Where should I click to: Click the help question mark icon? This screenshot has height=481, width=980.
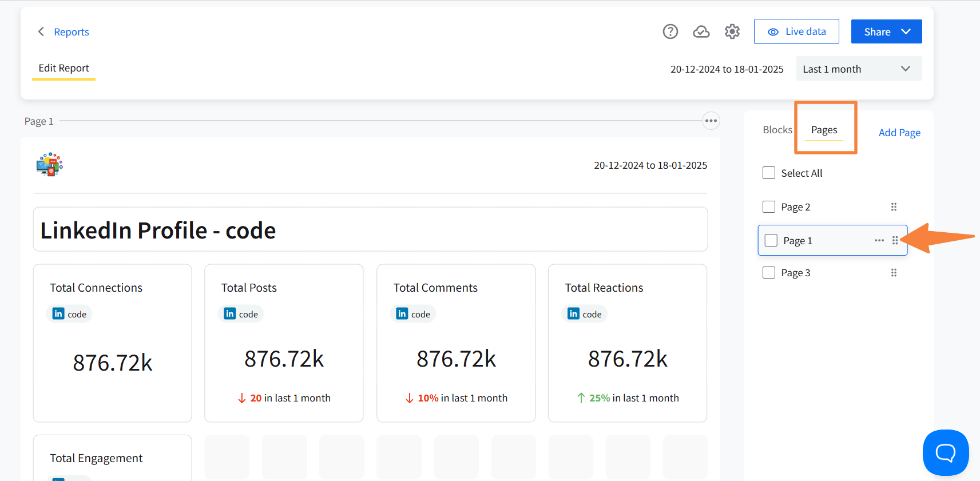point(670,31)
